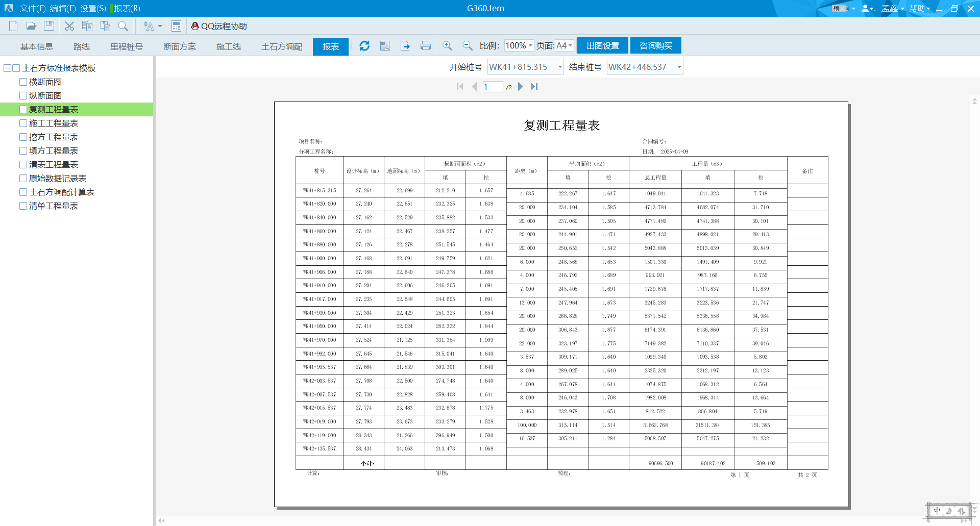Collapse the 土石方标准报表模板 tree node
The height and width of the screenshot is (526, 980).
click(x=7, y=68)
